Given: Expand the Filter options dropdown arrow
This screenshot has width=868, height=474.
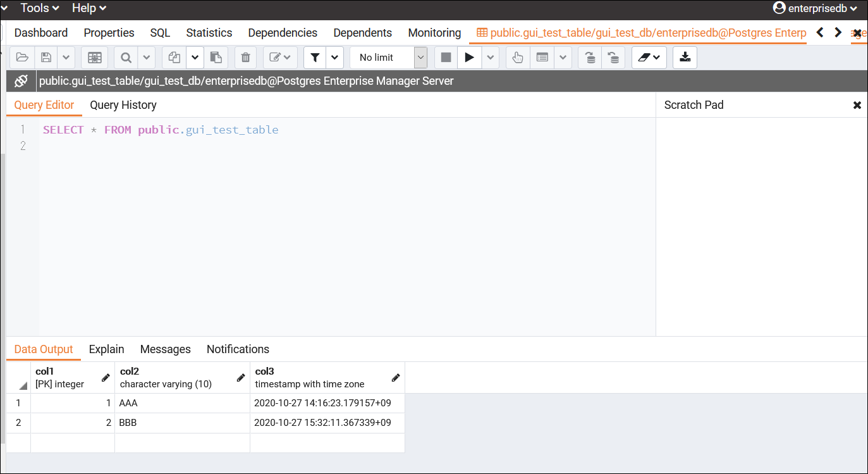Looking at the screenshot, I should [x=335, y=58].
